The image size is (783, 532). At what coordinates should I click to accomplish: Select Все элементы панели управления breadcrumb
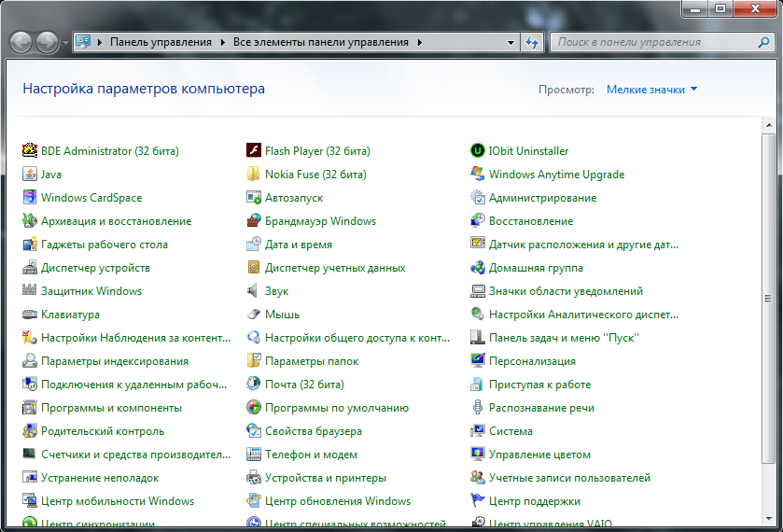coord(321,42)
